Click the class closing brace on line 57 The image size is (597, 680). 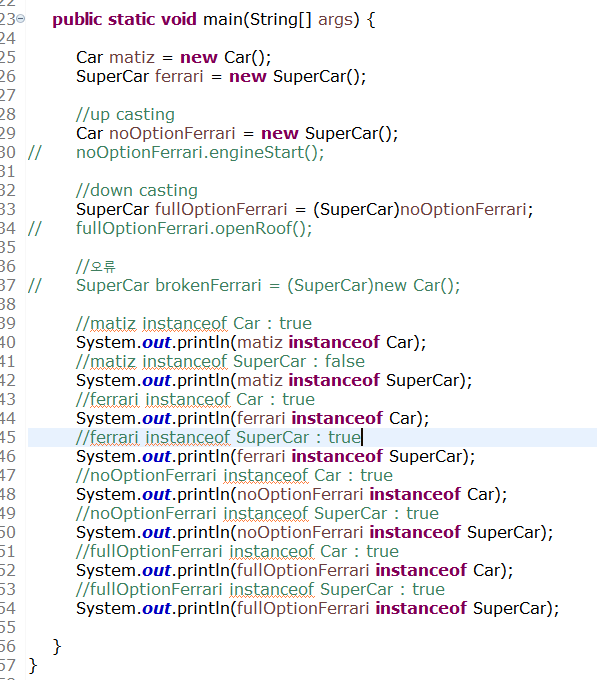point(33,665)
